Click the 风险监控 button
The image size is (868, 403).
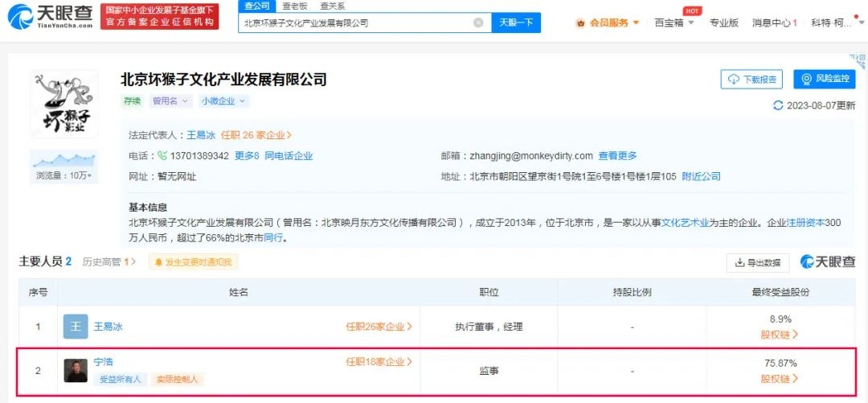coord(825,79)
